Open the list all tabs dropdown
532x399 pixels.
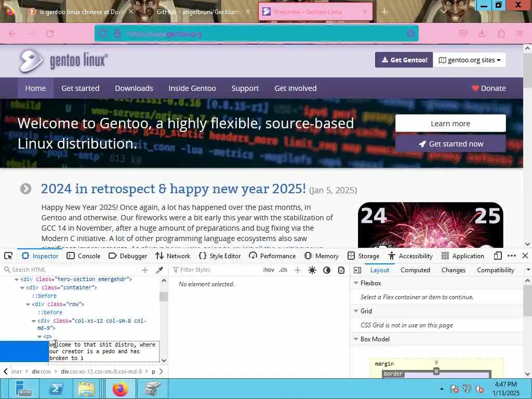(443, 11)
